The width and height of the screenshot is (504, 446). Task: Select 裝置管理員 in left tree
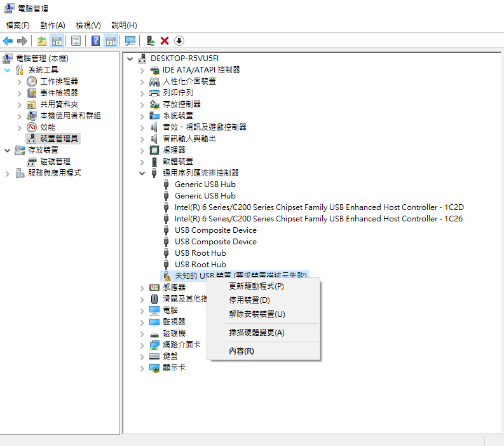point(59,139)
